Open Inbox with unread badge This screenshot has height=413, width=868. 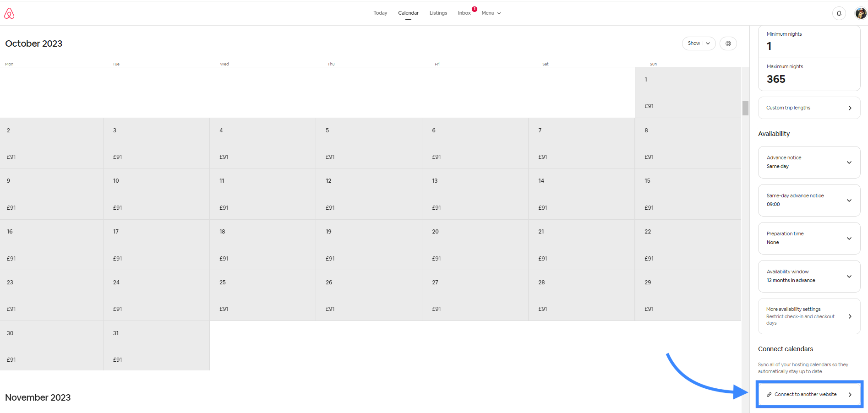point(464,13)
